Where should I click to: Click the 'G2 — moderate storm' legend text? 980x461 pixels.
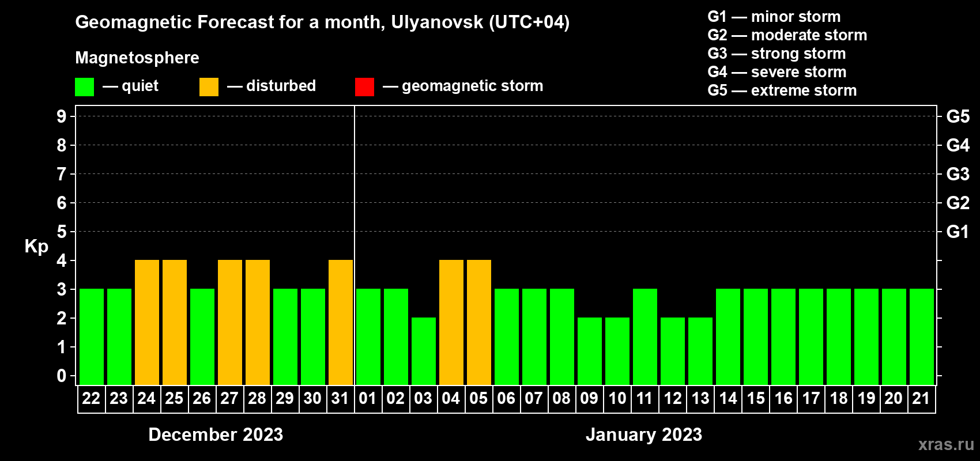click(x=787, y=35)
